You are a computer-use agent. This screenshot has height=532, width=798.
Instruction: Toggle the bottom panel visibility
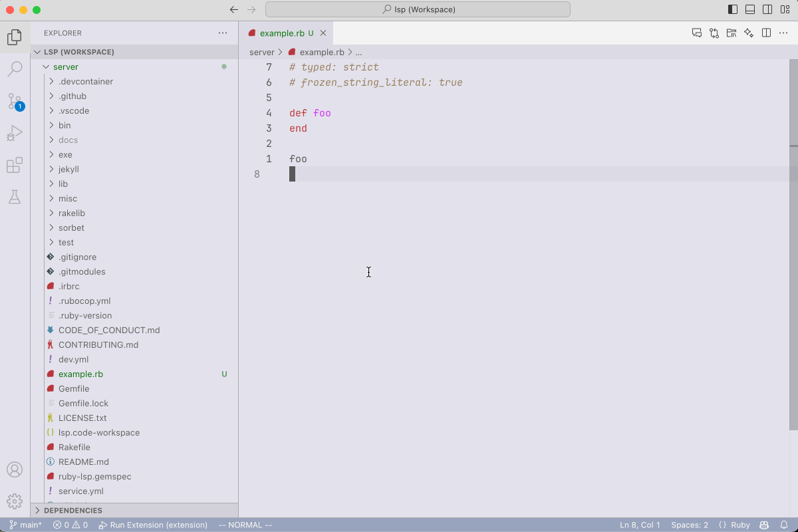coord(750,9)
